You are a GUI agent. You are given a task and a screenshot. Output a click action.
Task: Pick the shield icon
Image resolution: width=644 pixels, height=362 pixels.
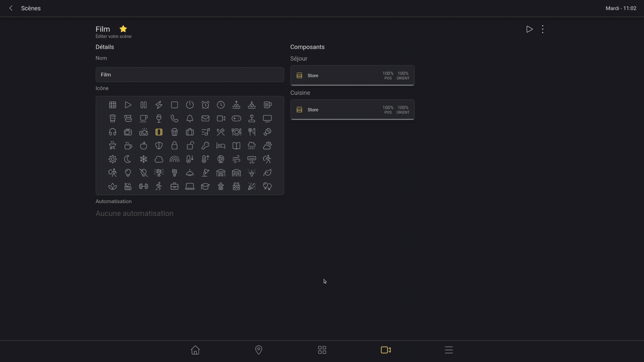159,145
